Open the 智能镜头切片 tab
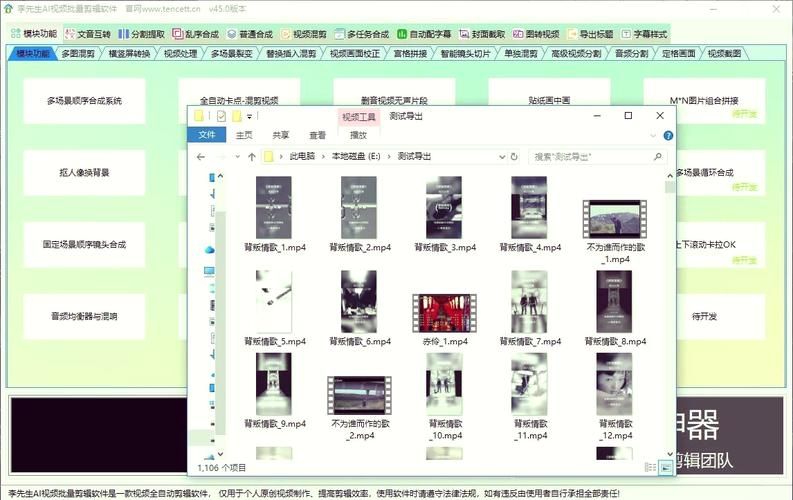 (465, 53)
